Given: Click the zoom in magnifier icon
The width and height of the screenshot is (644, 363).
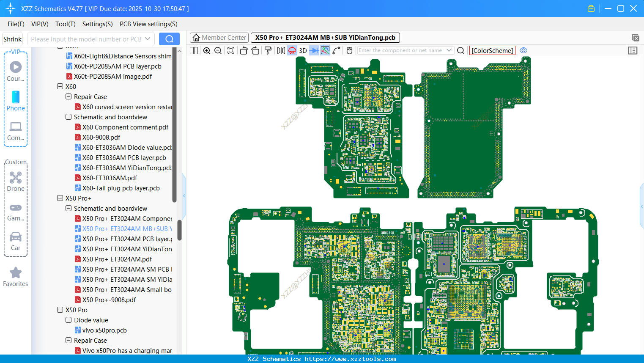Looking at the screenshot, I should 207,51.
